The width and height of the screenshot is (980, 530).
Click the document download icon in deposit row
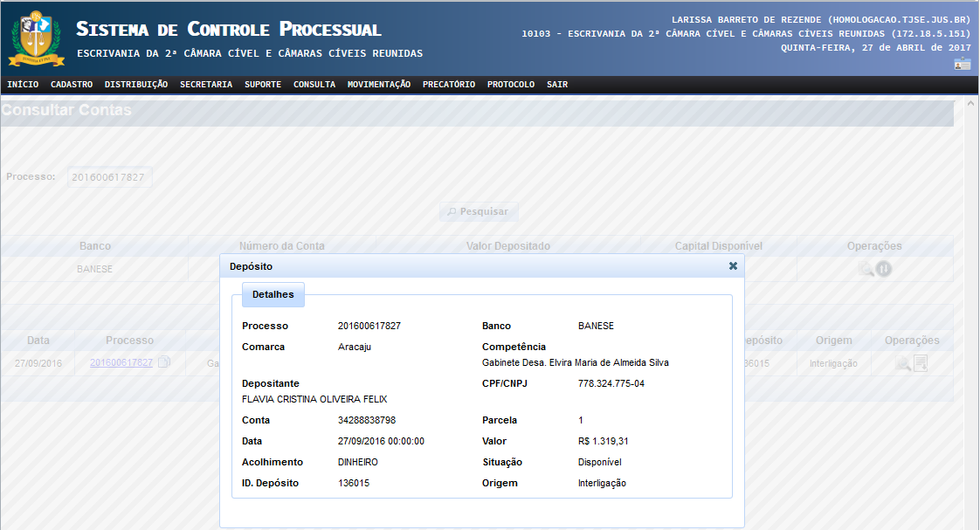point(921,363)
